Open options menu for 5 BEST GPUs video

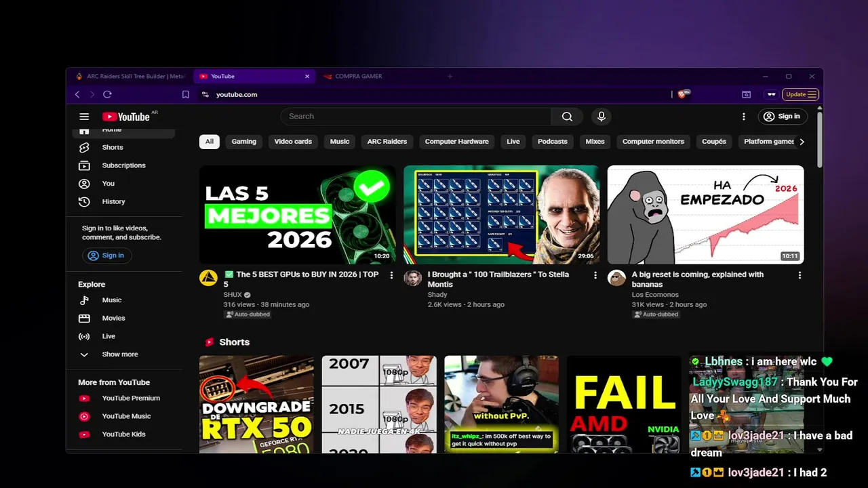[x=391, y=275]
